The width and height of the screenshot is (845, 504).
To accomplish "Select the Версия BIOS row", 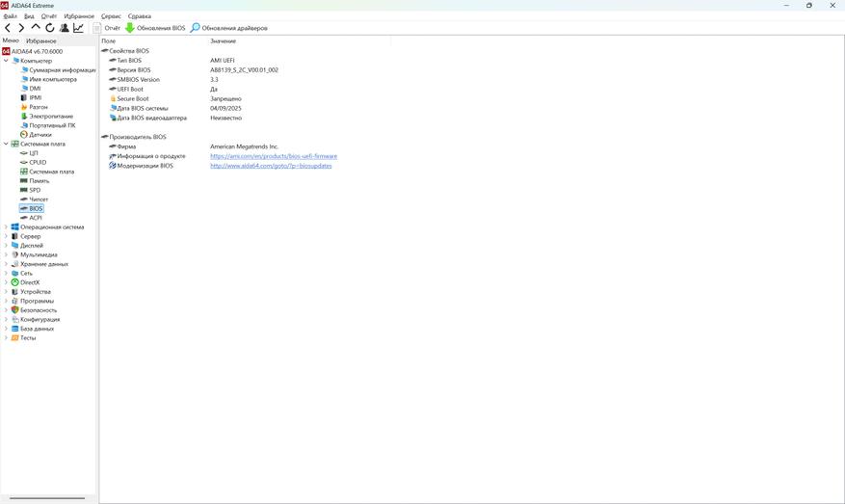I will click(x=194, y=70).
